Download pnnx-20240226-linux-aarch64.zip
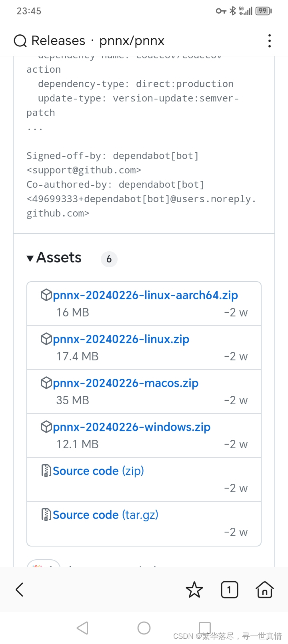 tap(145, 295)
